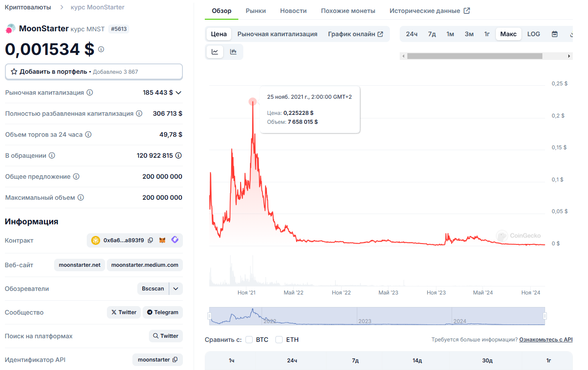The height and width of the screenshot is (370, 588).
Task: Select the Цена chart mode
Action: click(219, 34)
